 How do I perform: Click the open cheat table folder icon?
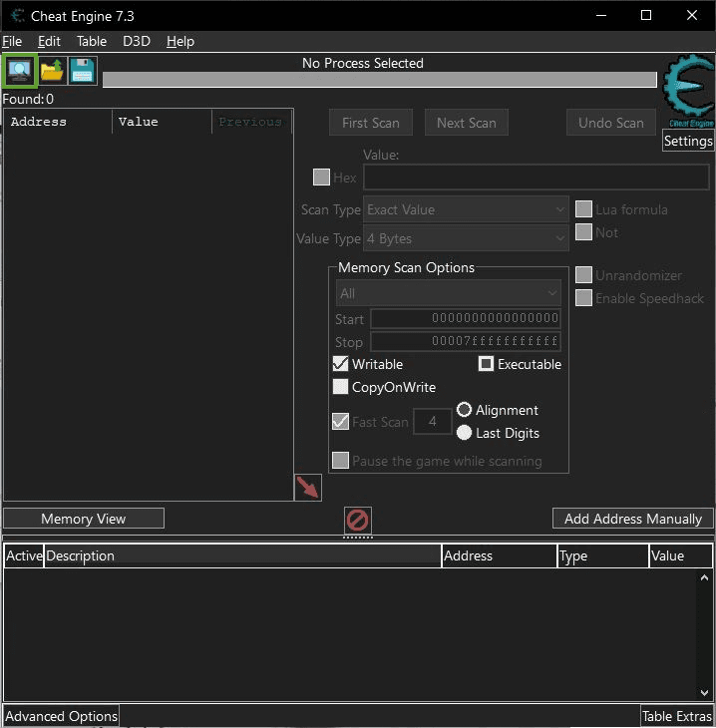click(52, 71)
